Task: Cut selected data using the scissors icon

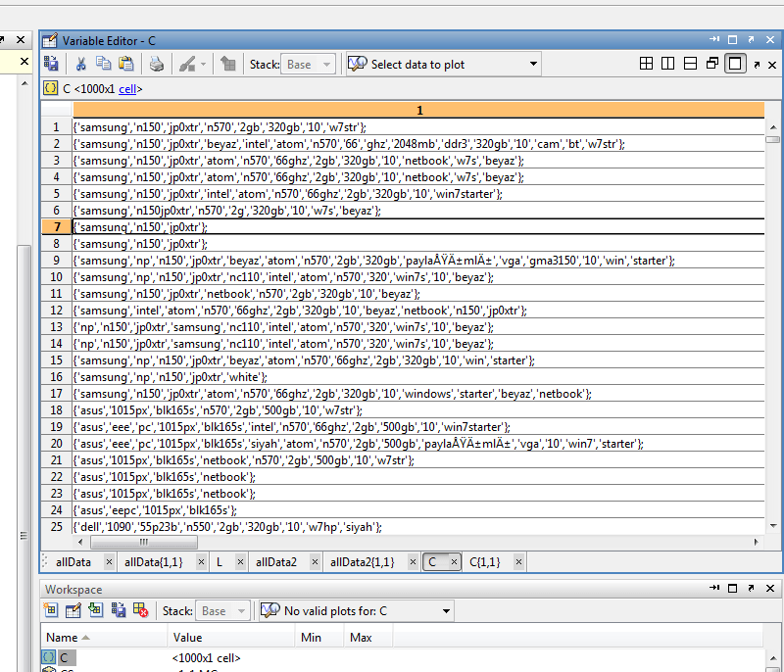Action: click(x=82, y=63)
